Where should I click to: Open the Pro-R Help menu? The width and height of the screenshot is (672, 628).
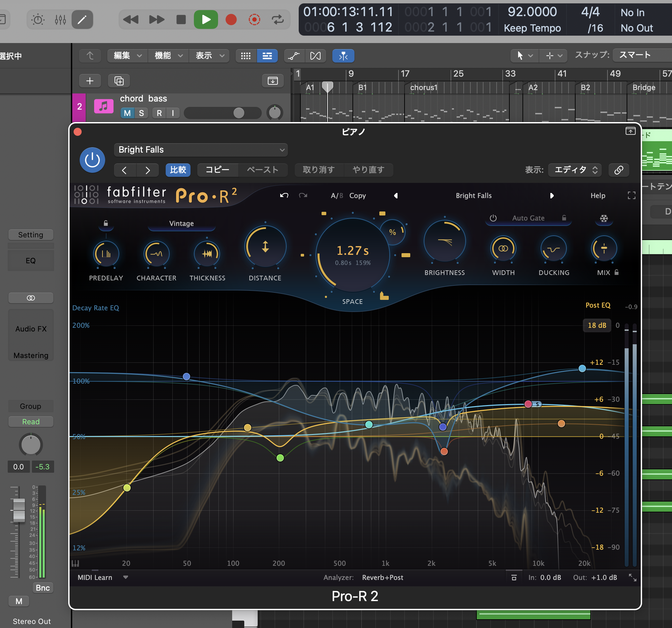tap(598, 195)
